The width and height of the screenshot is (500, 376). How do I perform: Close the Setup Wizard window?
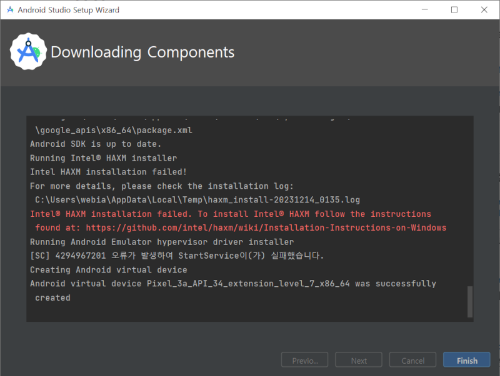click(x=484, y=10)
